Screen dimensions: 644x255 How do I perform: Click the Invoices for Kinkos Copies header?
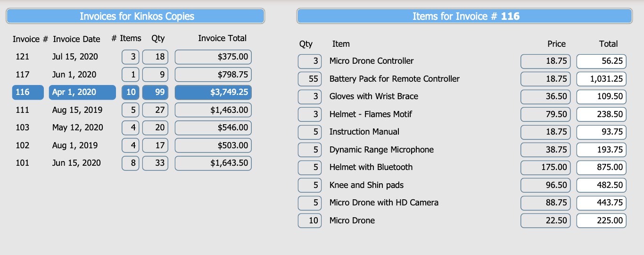135,16
